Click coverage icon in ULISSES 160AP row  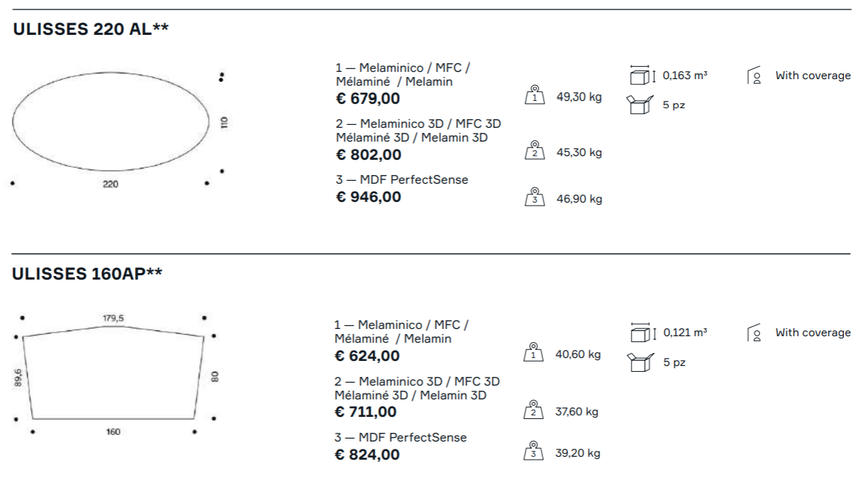[x=756, y=333]
